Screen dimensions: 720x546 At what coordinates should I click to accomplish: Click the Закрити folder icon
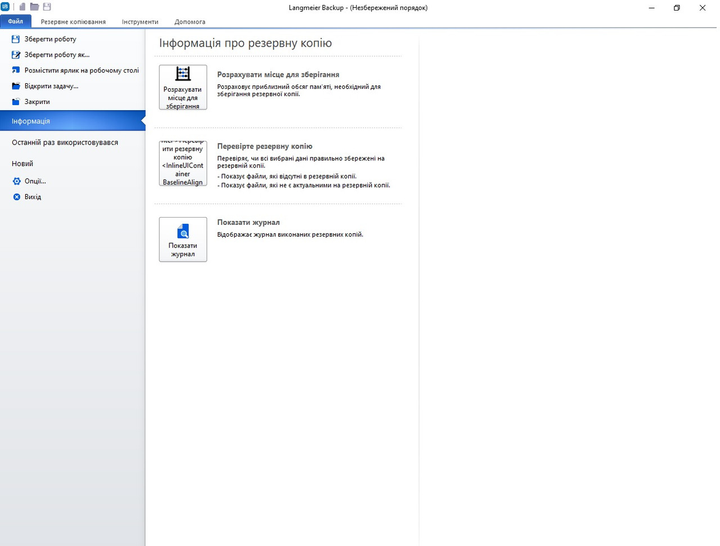click(x=16, y=101)
